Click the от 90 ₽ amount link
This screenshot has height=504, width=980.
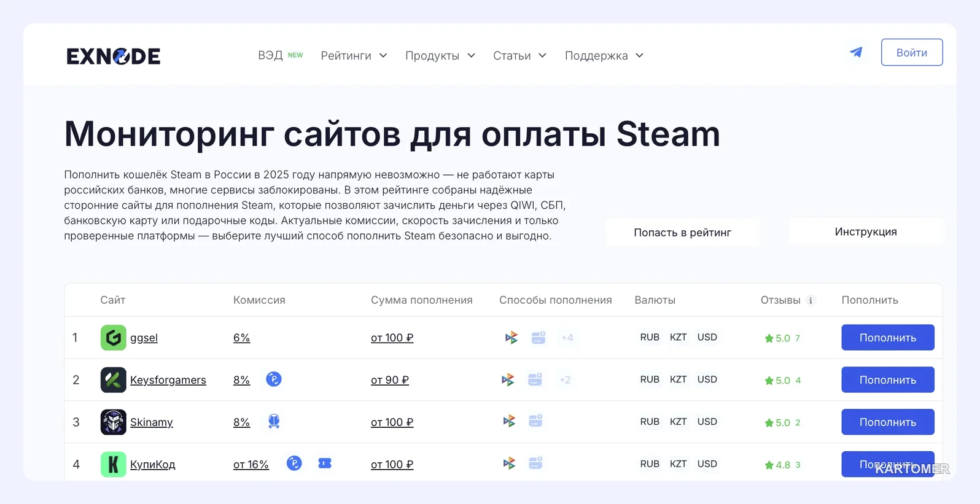pos(390,380)
